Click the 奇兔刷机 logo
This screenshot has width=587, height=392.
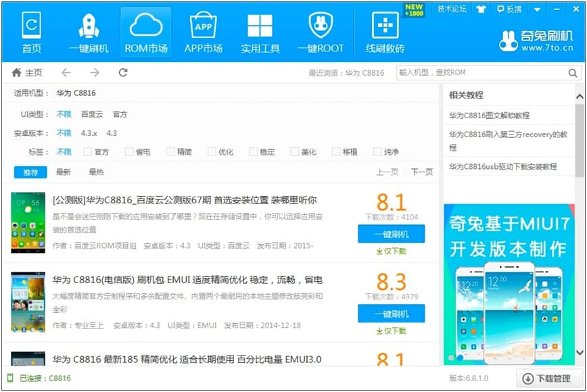(536, 41)
